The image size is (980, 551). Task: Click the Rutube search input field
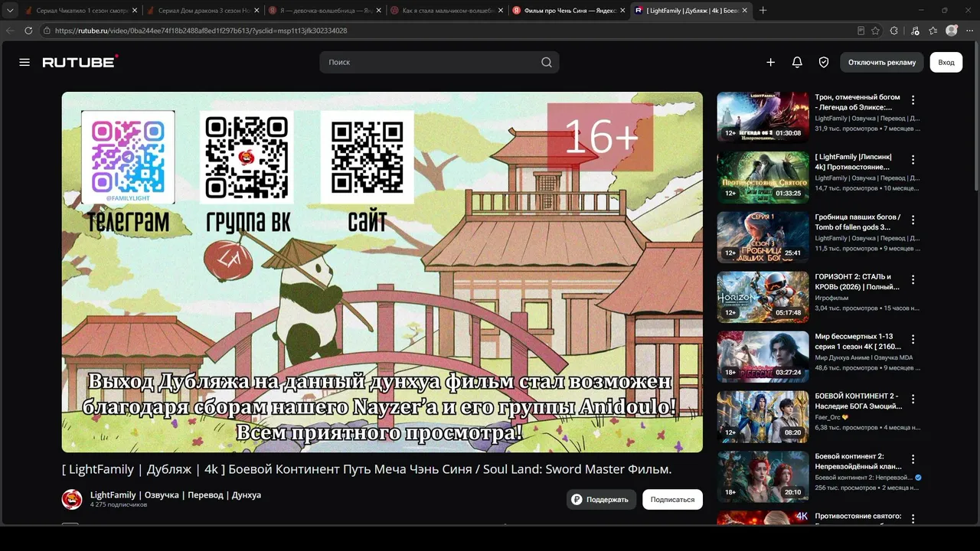[433, 62]
